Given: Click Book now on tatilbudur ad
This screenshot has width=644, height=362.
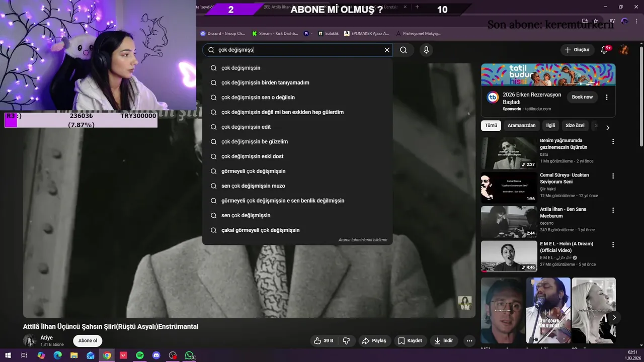Looking at the screenshot, I should [x=582, y=97].
